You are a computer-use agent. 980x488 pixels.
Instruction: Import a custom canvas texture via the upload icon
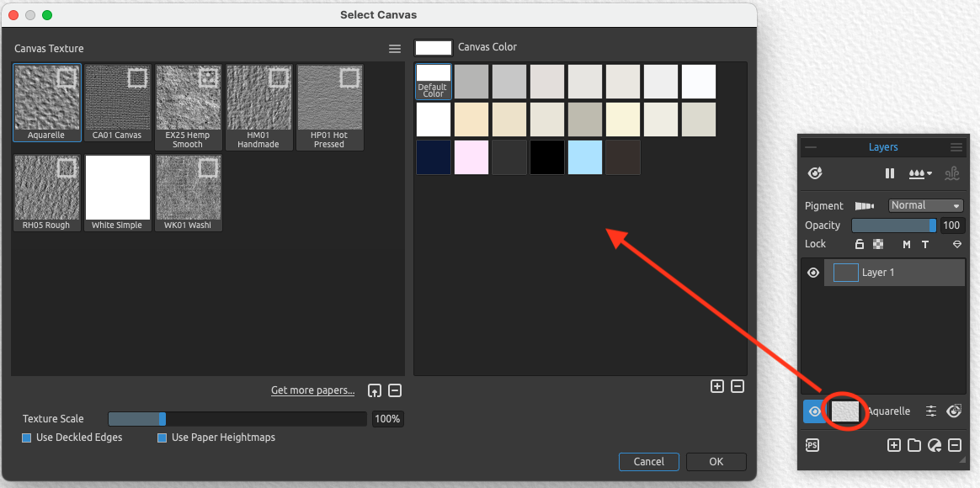click(375, 390)
